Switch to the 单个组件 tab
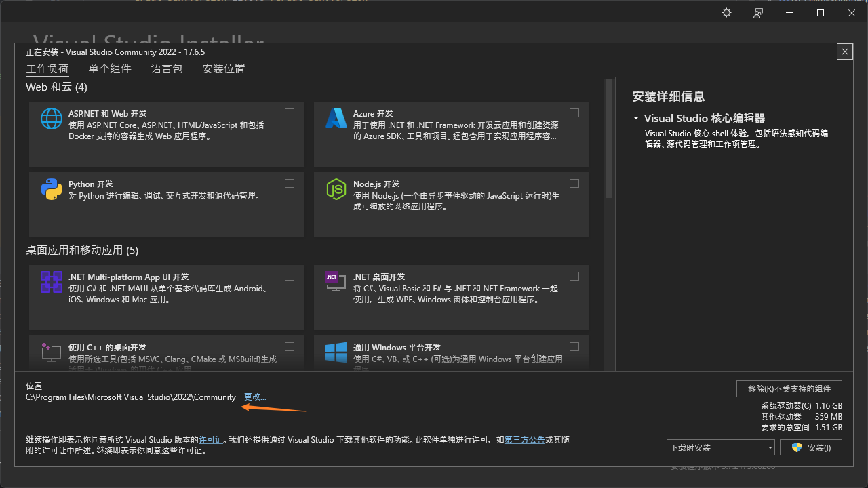Screen dimensions: 868x488 pos(110,69)
